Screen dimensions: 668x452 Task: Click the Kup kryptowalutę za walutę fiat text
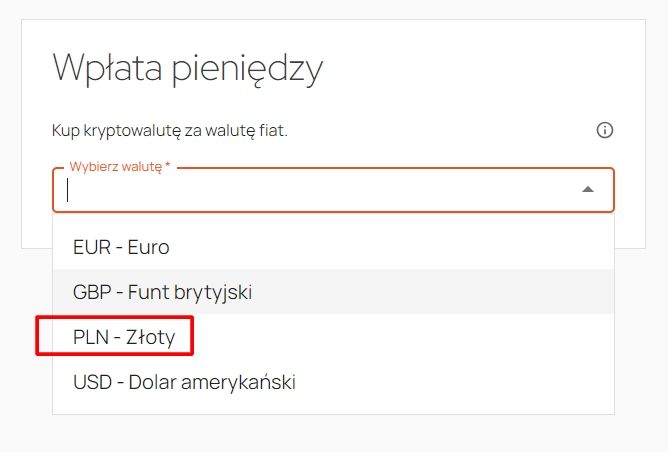[170, 130]
